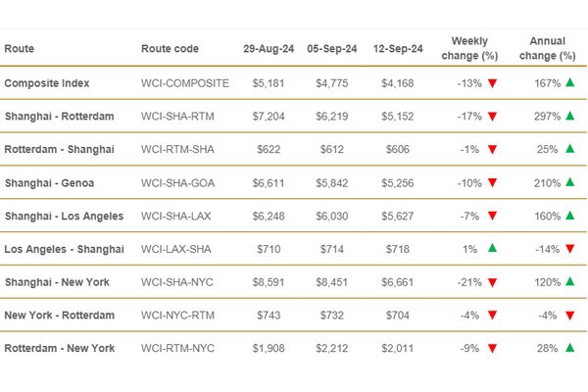Click the 12-Sep-24 column header

click(x=397, y=48)
